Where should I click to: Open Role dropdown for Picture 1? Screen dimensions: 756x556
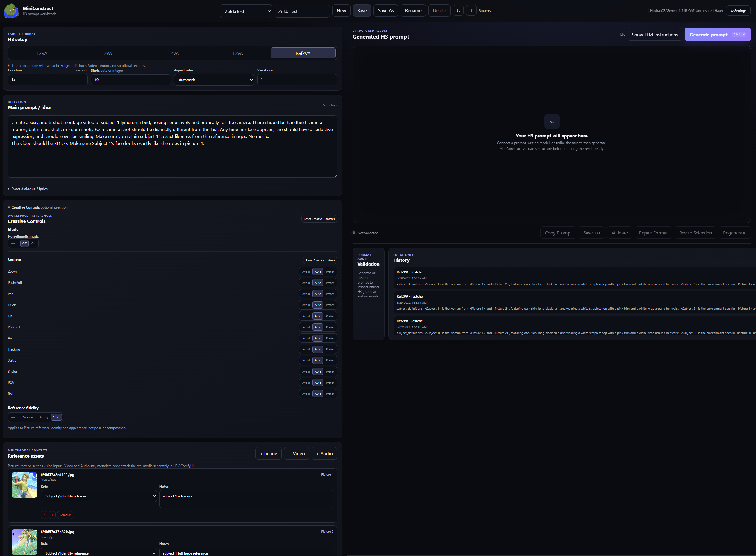(99, 496)
